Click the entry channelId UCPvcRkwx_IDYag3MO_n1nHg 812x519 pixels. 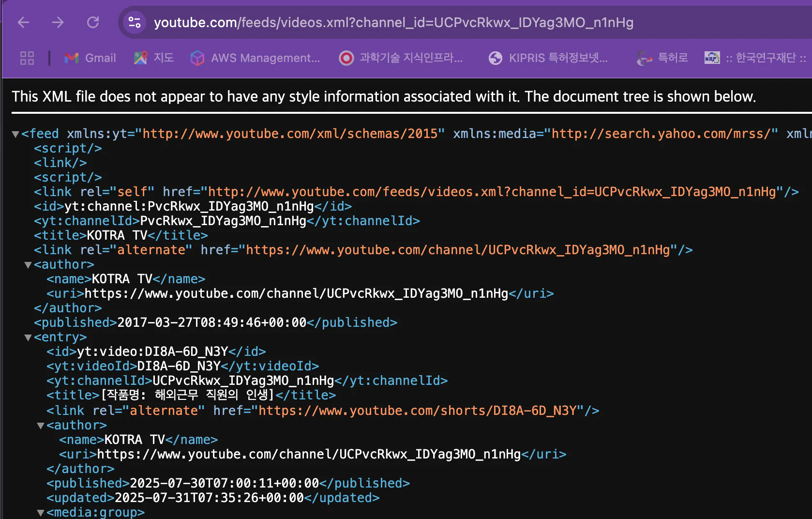243,381
